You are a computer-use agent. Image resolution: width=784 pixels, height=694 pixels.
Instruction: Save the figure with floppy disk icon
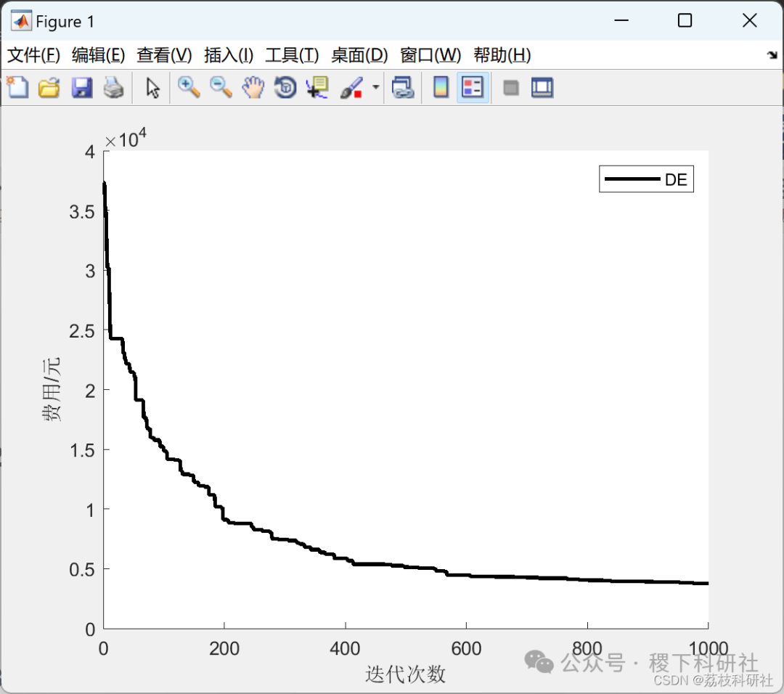[81, 88]
